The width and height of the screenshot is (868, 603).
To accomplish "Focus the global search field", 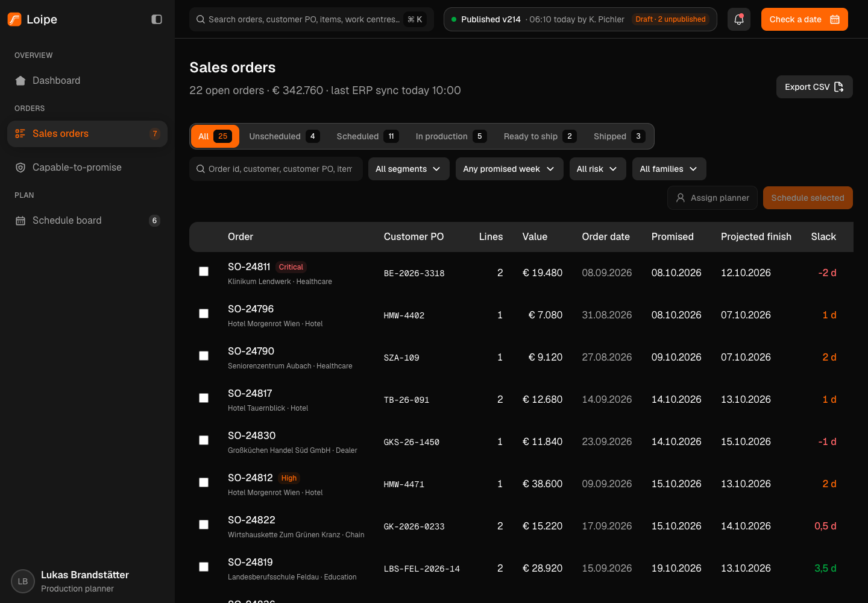I will tap(312, 19).
